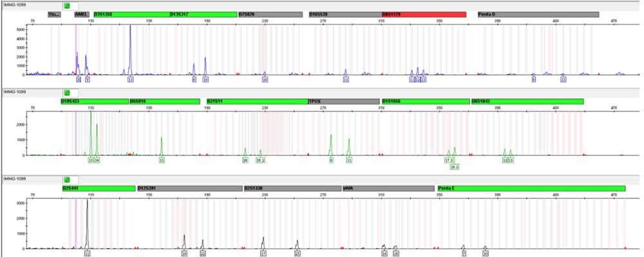Click allele label 20 under Penta E
The image size is (644, 257).
pyautogui.click(x=486, y=254)
